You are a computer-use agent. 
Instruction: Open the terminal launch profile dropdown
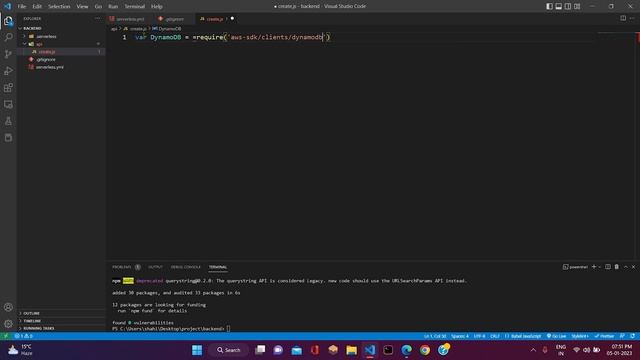pyautogui.click(x=600, y=267)
